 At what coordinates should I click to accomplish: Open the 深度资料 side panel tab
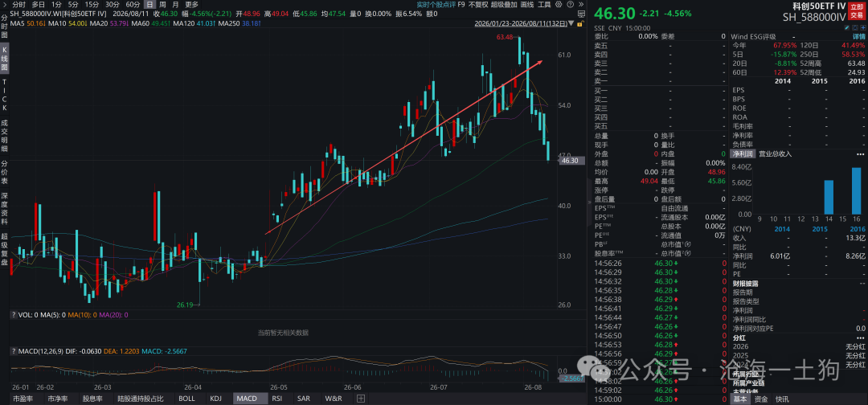pyautogui.click(x=5, y=208)
